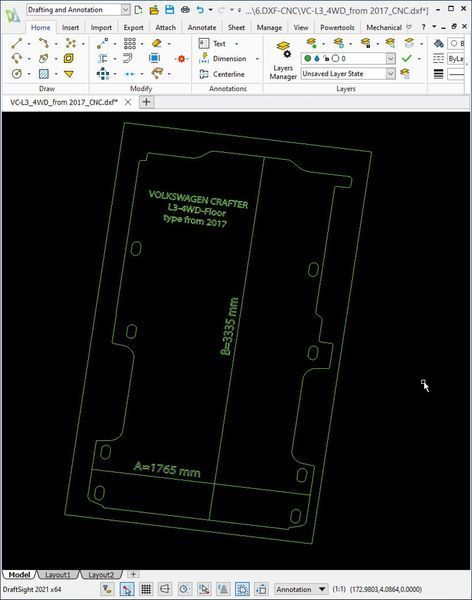Open the Annotation scale dropdown

pyautogui.click(x=301, y=589)
